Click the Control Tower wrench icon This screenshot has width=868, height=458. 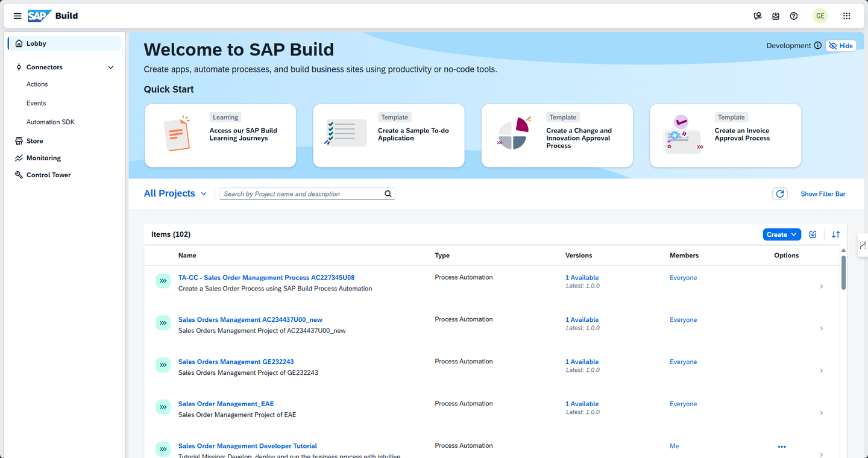pyautogui.click(x=19, y=175)
